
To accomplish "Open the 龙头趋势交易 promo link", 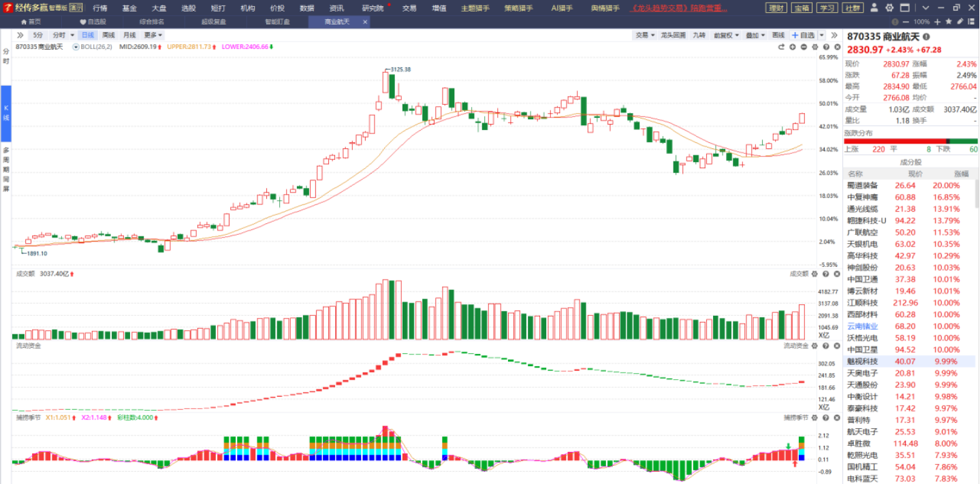I will pos(679,8).
